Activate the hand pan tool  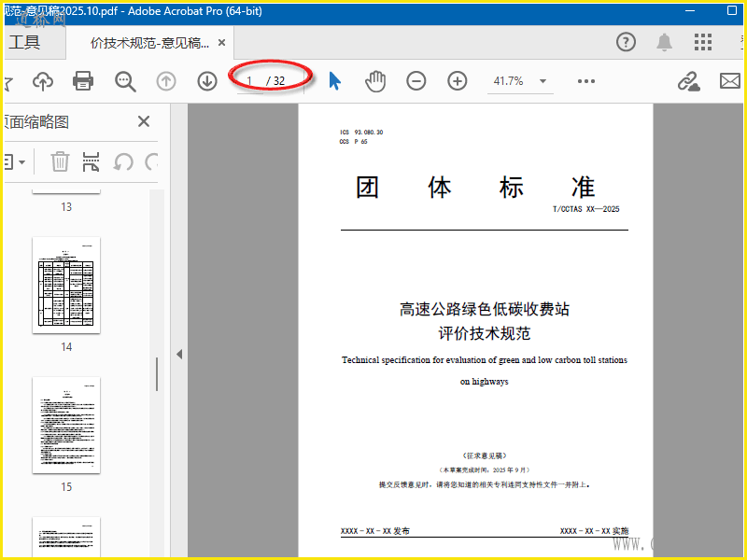tap(375, 81)
